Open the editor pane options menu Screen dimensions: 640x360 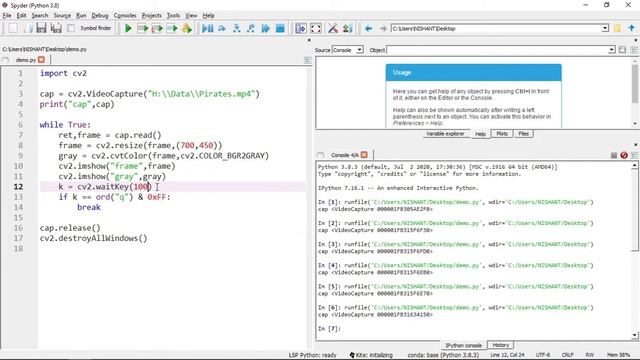pos(308,60)
